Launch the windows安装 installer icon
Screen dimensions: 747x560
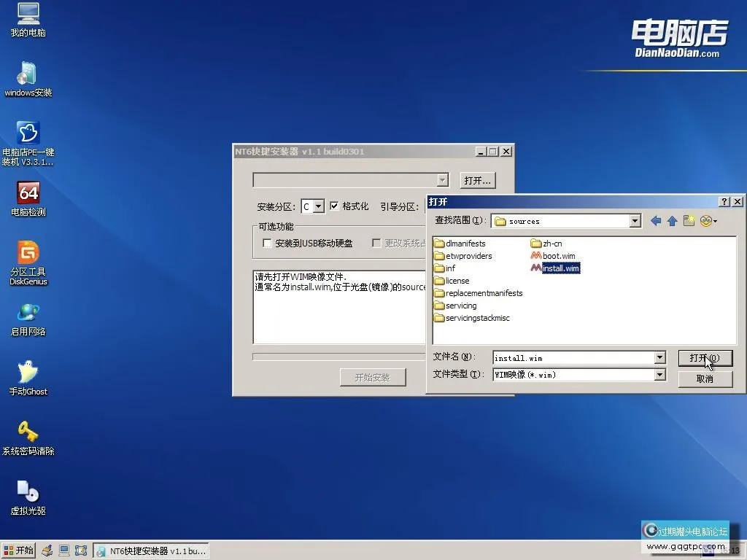click(28, 77)
